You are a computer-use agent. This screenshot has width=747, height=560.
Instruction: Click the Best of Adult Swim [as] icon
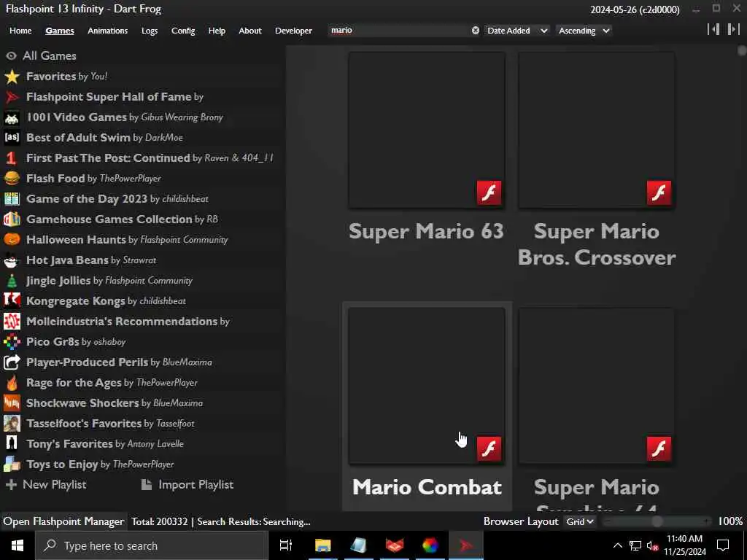pyautogui.click(x=12, y=138)
